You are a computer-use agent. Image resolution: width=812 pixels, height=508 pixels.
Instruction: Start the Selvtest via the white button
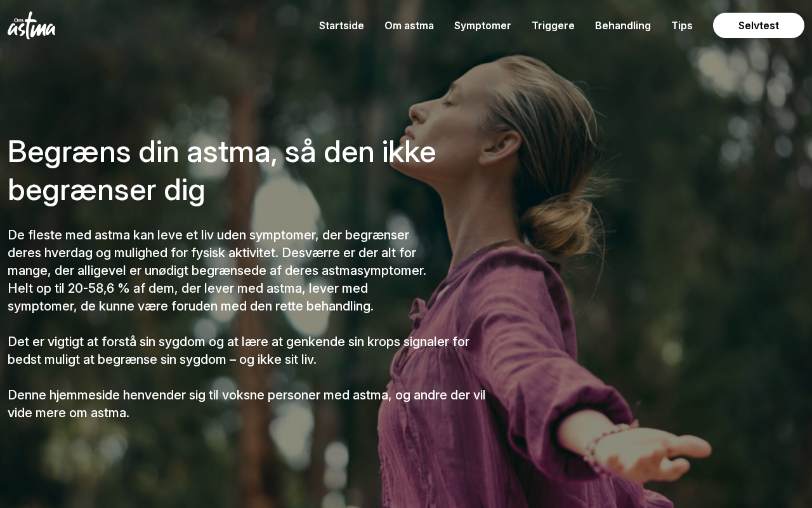759,25
